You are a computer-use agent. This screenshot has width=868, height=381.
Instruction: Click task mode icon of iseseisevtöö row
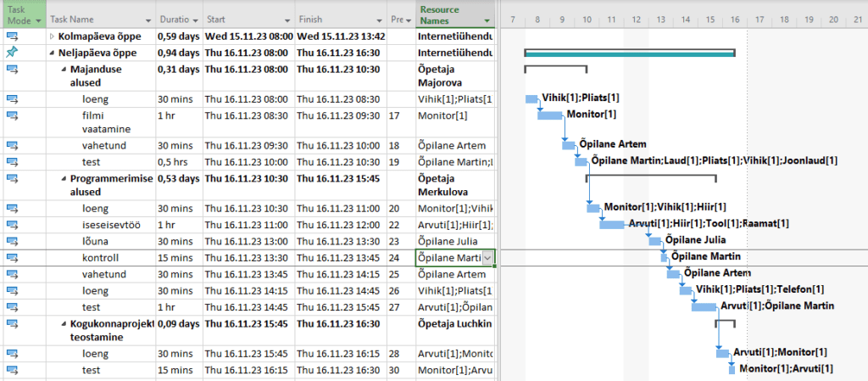(x=12, y=225)
